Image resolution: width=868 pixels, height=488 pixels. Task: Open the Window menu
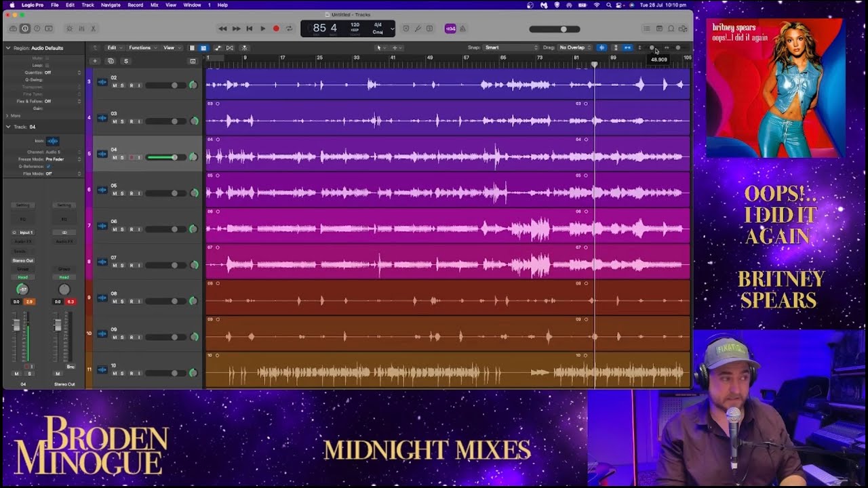click(192, 5)
